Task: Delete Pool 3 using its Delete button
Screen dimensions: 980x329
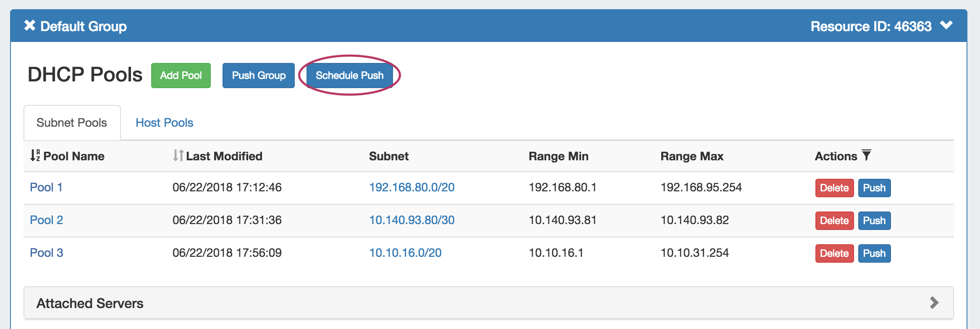Action: [x=834, y=253]
